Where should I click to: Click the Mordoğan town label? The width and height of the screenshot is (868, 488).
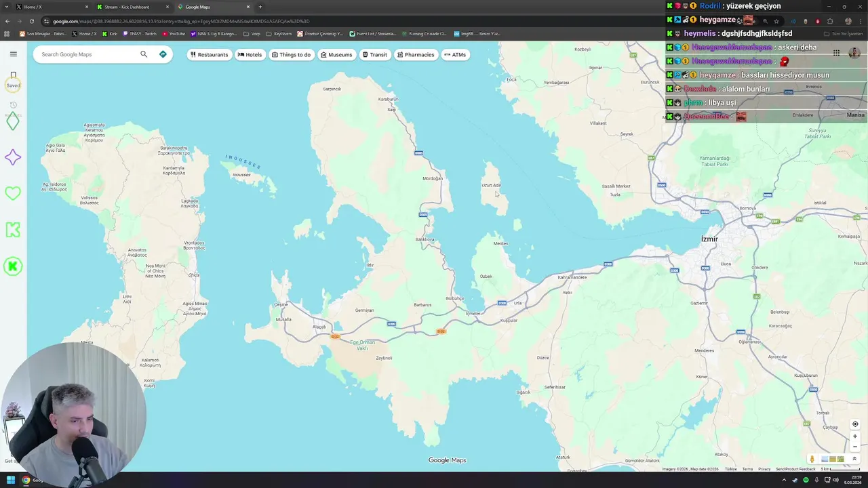pos(433,178)
